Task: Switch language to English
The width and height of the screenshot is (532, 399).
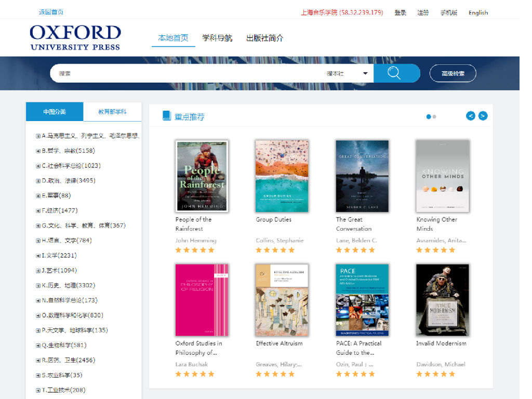Action: click(x=478, y=12)
